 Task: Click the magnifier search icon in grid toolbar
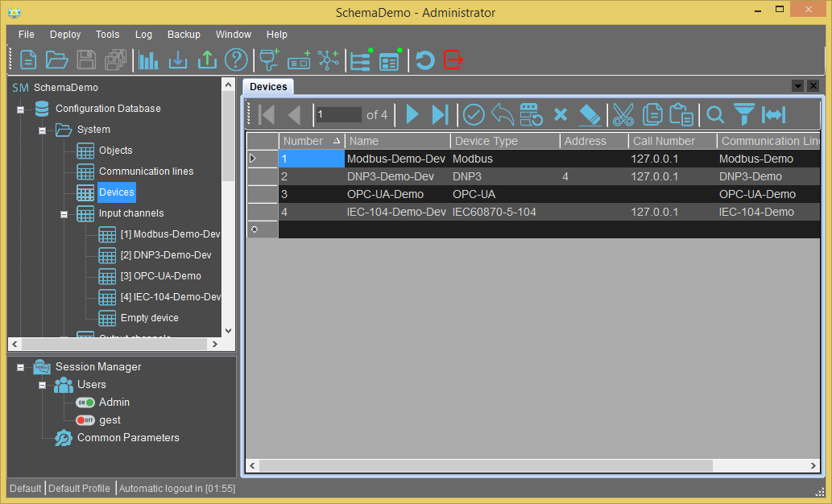point(715,114)
